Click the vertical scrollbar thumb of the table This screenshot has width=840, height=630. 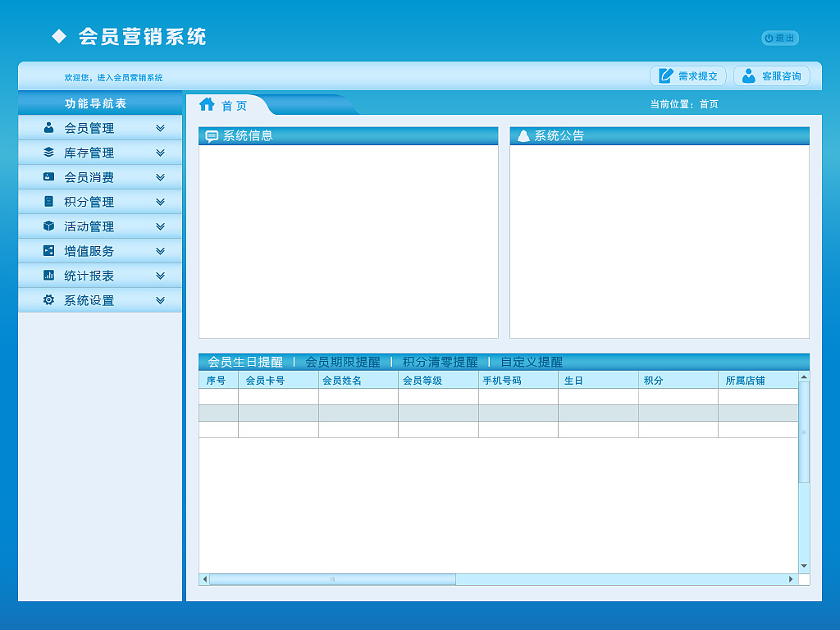coord(804,432)
